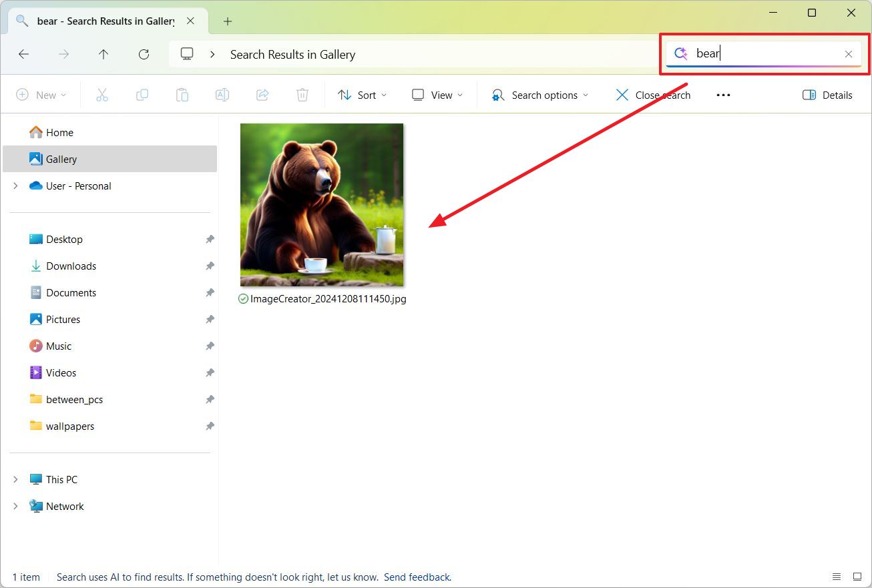This screenshot has height=588, width=872.
Task: Switch to the Gallery section in the sidebar
Action: 61,159
